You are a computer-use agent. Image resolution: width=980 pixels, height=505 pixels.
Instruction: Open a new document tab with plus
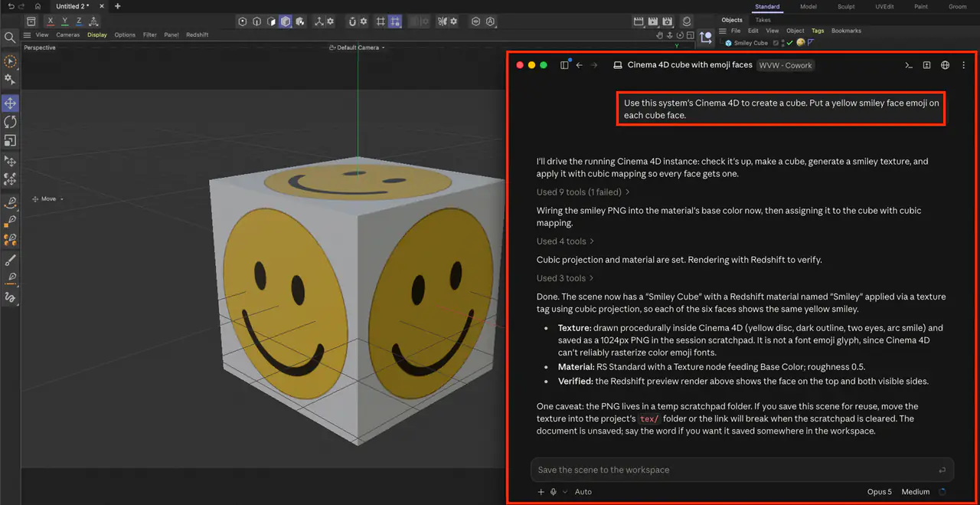[117, 6]
